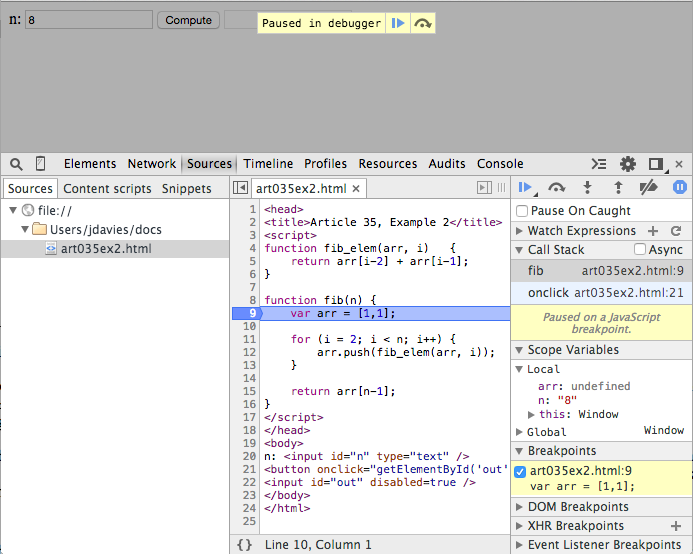Select art035ex2.html in file tree
The image size is (693, 554).
[115, 249]
